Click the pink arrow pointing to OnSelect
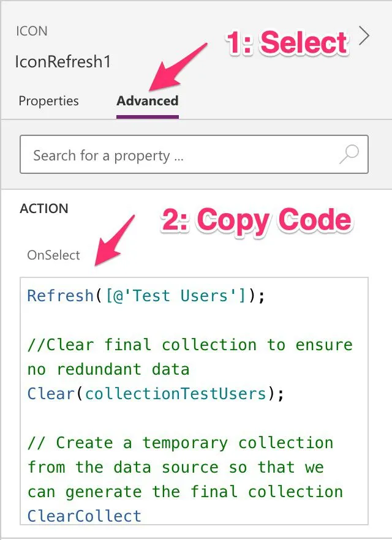 coord(115,240)
